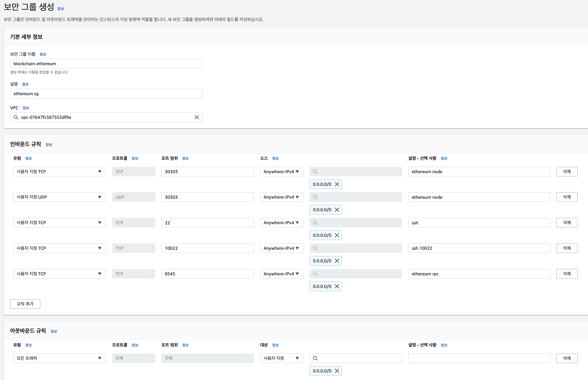Click 규칙 추가 button

click(25, 304)
